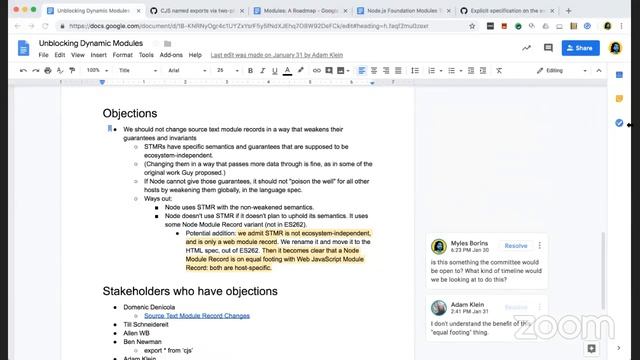Apply center text alignment
Viewport: 640px width, 360px height.
pos(374,71)
